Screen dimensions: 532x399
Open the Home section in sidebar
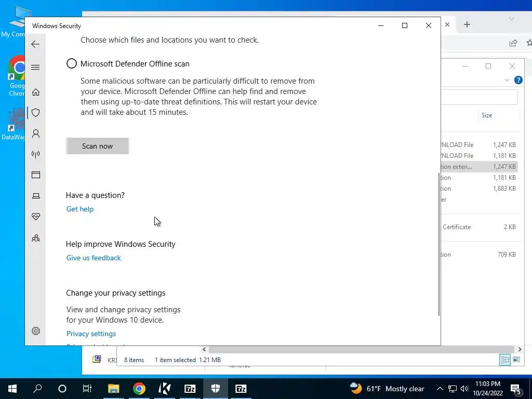point(36,92)
